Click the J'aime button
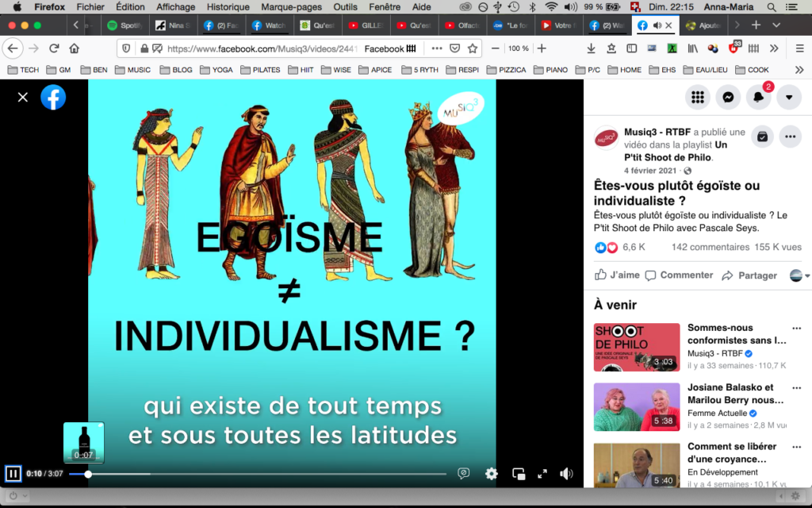 [617, 275]
